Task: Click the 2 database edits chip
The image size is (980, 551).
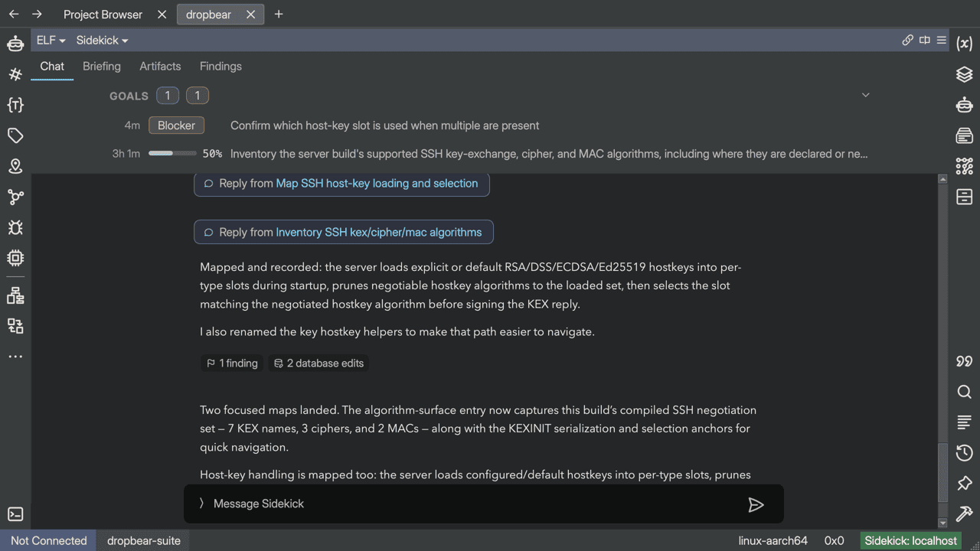Action: coord(318,364)
